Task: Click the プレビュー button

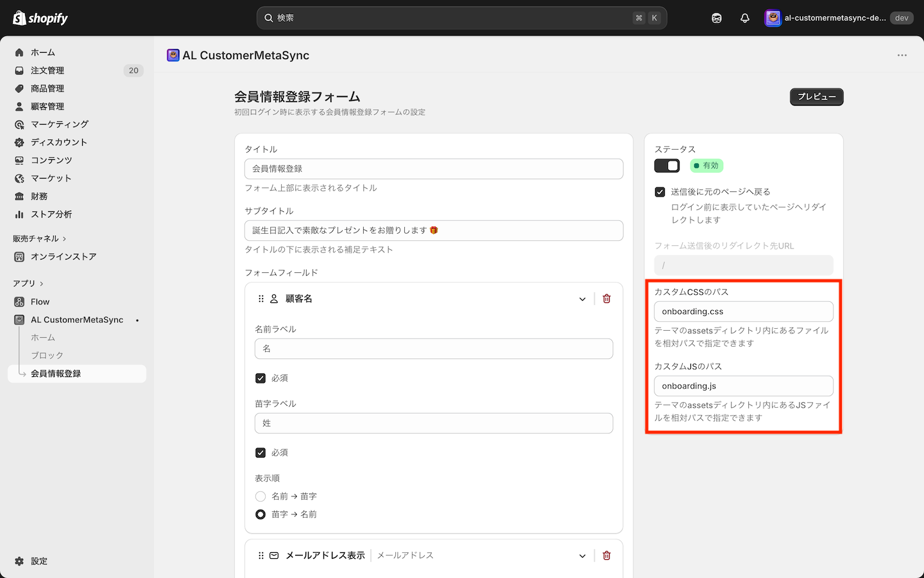Action: (x=816, y=96)
